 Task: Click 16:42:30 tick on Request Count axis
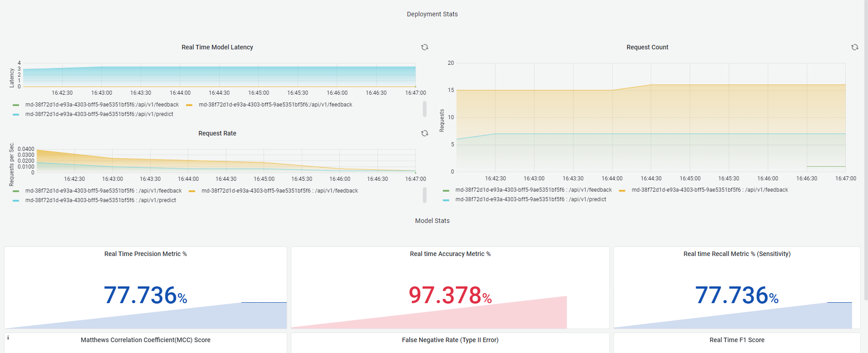coord(495,179)
